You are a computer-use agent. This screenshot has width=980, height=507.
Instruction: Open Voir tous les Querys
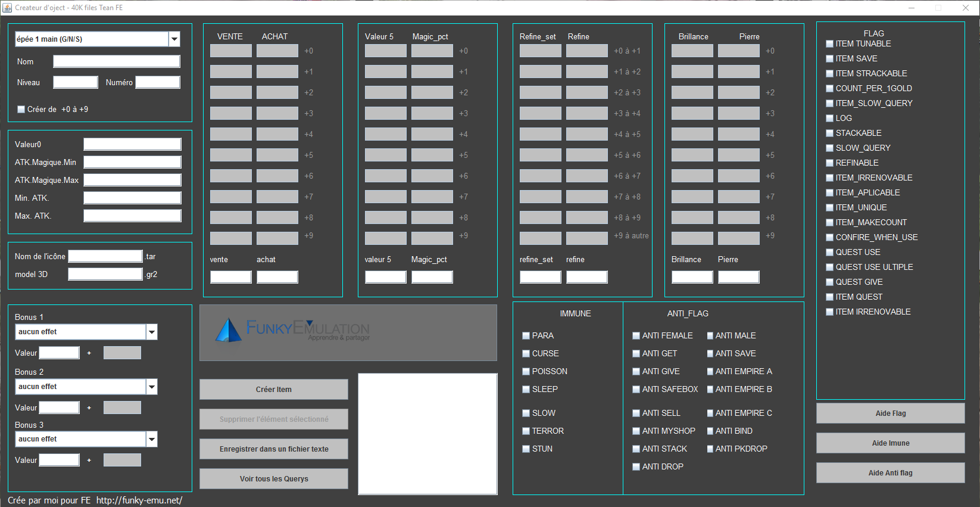(x=274, y=479)
